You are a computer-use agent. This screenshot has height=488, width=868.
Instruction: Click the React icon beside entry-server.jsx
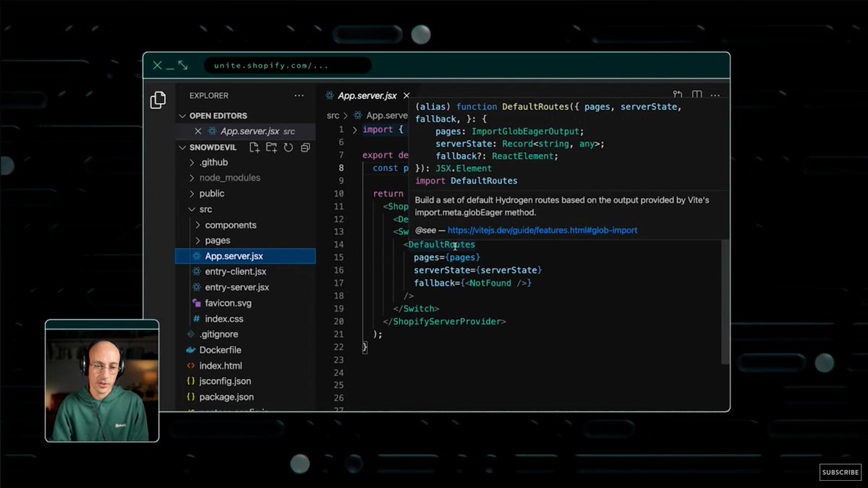click(x=197, y=287)
